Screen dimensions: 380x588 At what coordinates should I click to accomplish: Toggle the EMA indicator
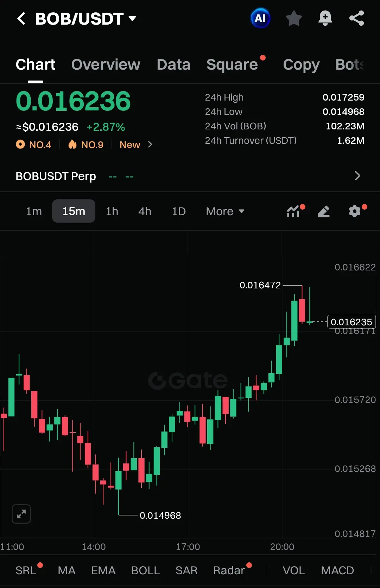click(x=103, y=570)
